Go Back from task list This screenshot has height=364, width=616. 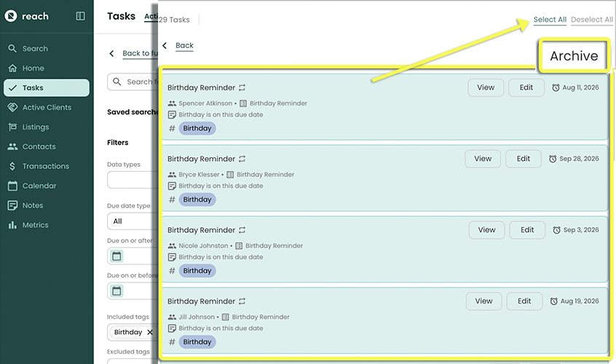click(184, 46)
